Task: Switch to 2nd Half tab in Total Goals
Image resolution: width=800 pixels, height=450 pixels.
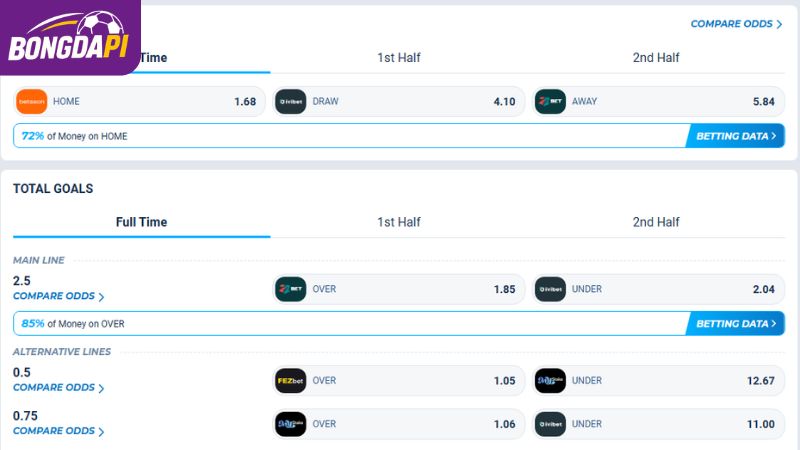Action: pos(656,222)
